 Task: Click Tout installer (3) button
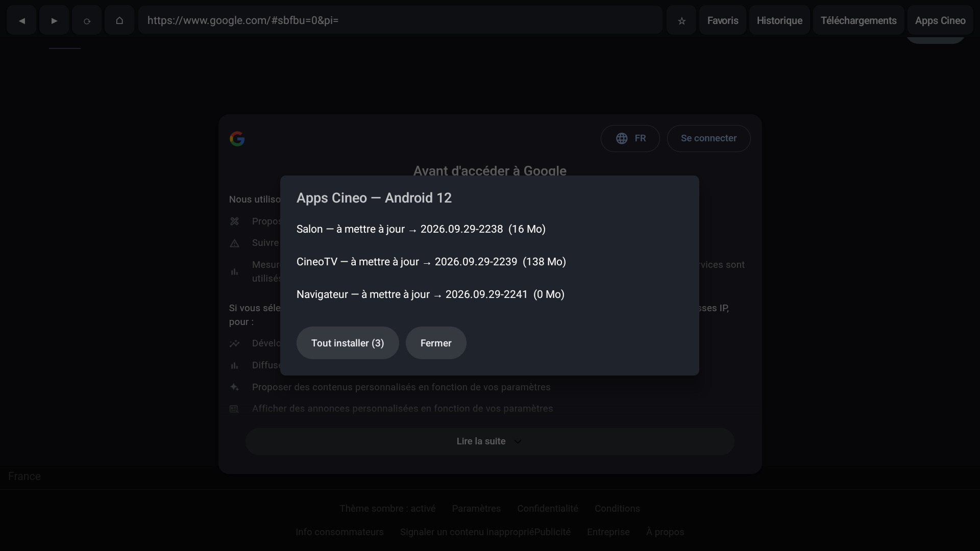click(x=348, y=343)
